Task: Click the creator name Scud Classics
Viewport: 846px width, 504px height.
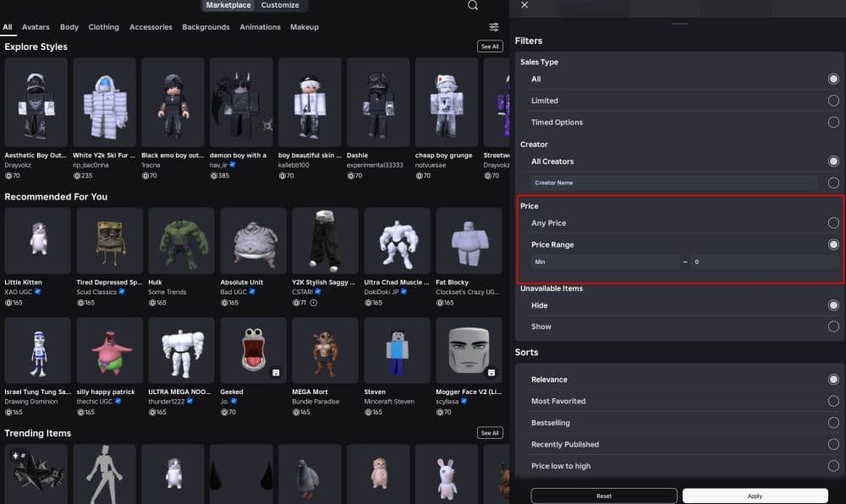Action: 96,292
